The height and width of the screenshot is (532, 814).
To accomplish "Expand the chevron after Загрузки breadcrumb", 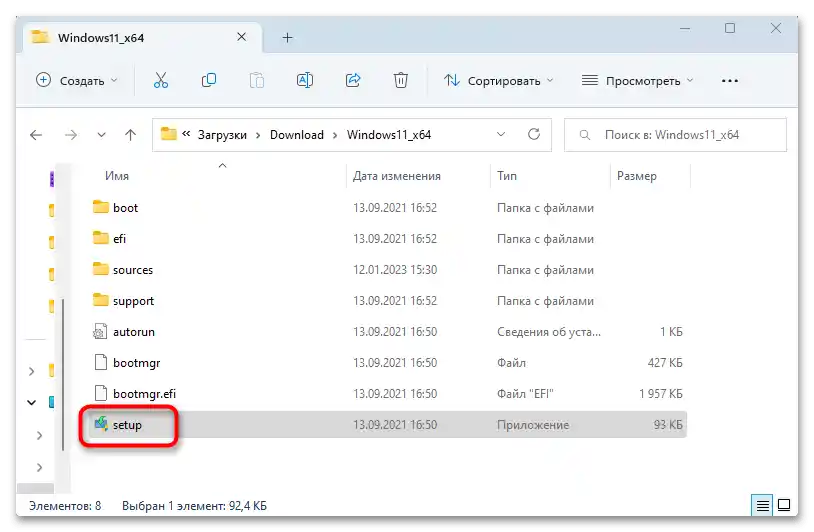I will [x=258, y=135].
